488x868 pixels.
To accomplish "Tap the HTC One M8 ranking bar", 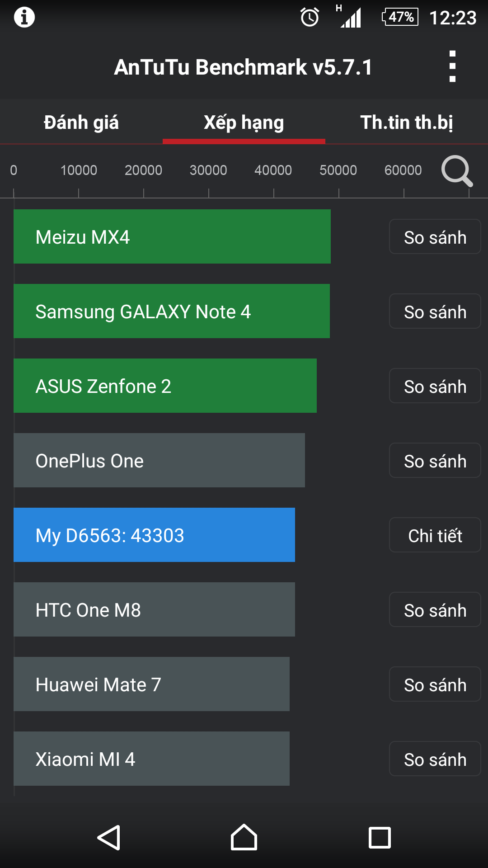I will click(154, 609).
